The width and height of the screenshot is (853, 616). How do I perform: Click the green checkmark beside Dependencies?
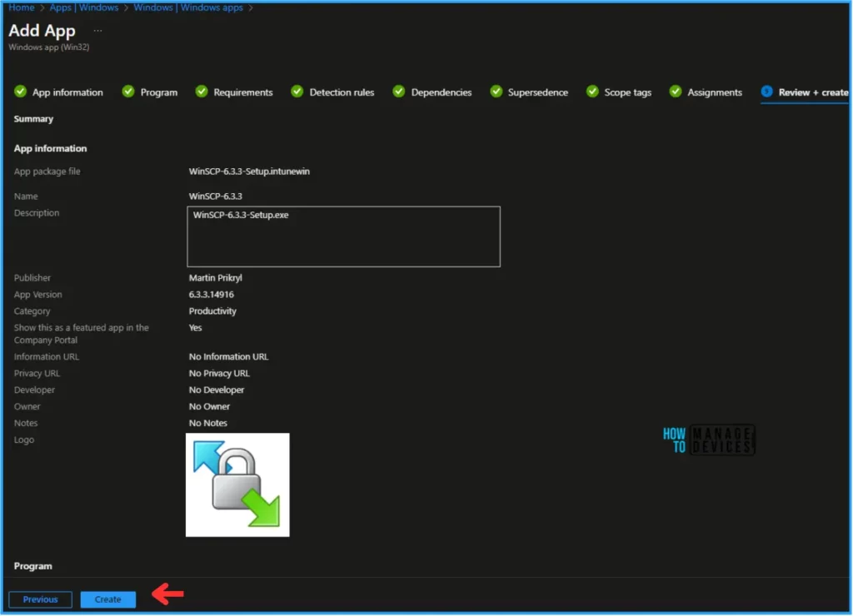[x=399, y=92]
